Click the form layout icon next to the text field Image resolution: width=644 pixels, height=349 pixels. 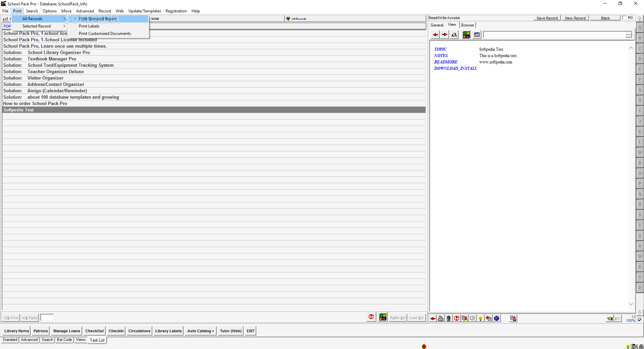tap(477, 35)
